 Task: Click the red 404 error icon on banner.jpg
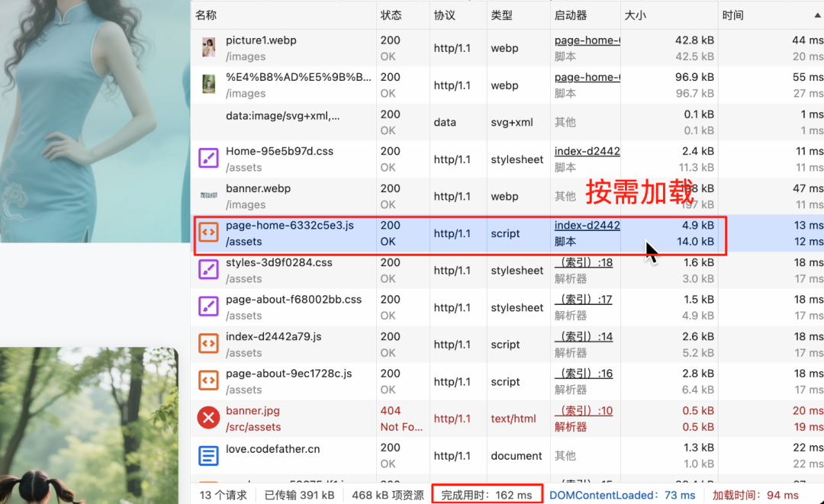(x=208, y=418)
